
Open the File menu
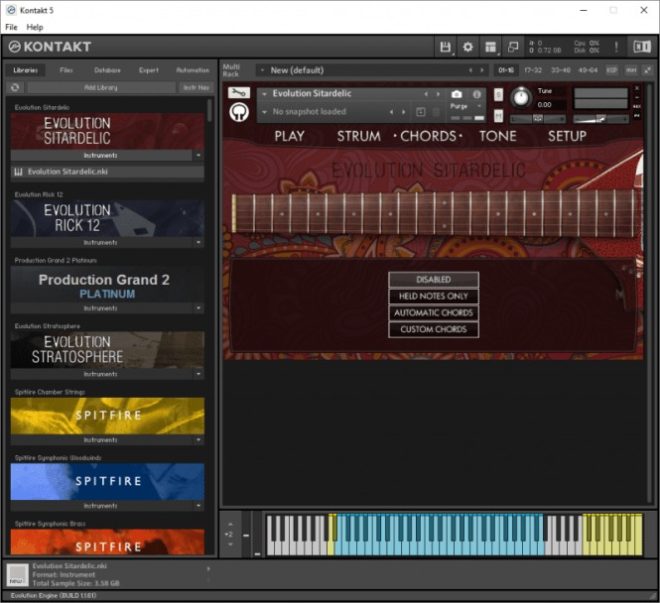(11, 27)
